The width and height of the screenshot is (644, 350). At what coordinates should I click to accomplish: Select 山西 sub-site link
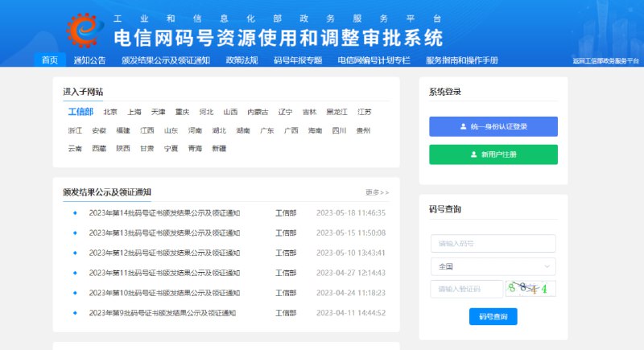pyautogui.click(x=230, y=112)
